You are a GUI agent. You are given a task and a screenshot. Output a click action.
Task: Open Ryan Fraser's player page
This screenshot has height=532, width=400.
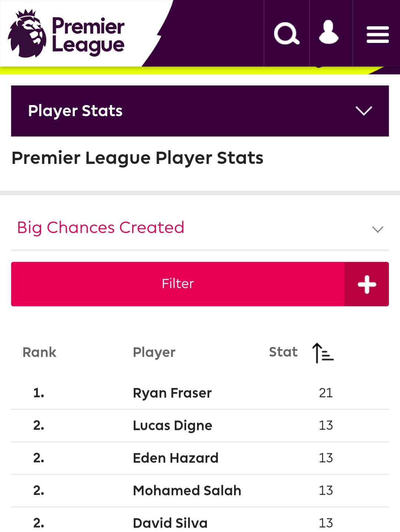coord(172,393)
